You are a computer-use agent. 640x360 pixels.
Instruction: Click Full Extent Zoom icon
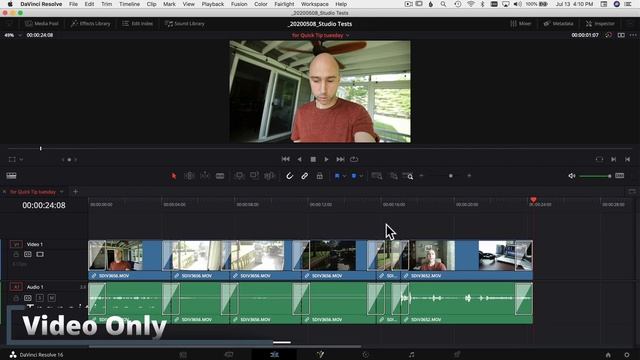377,176
